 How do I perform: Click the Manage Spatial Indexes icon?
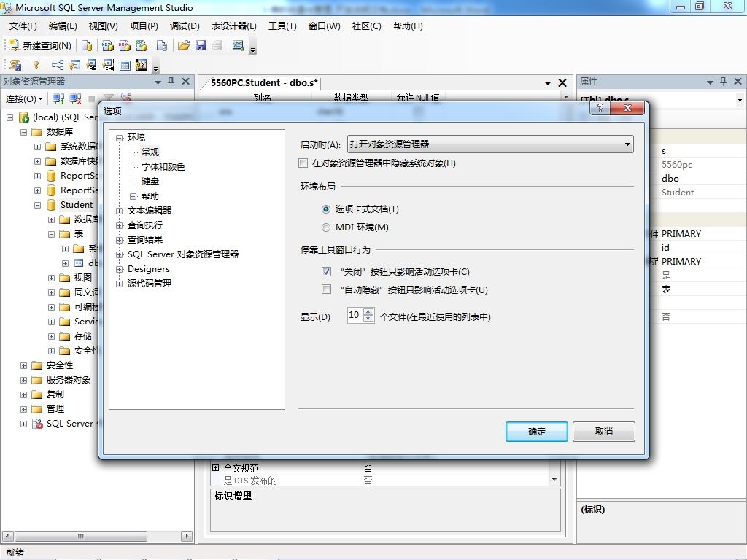click(142, 65)
